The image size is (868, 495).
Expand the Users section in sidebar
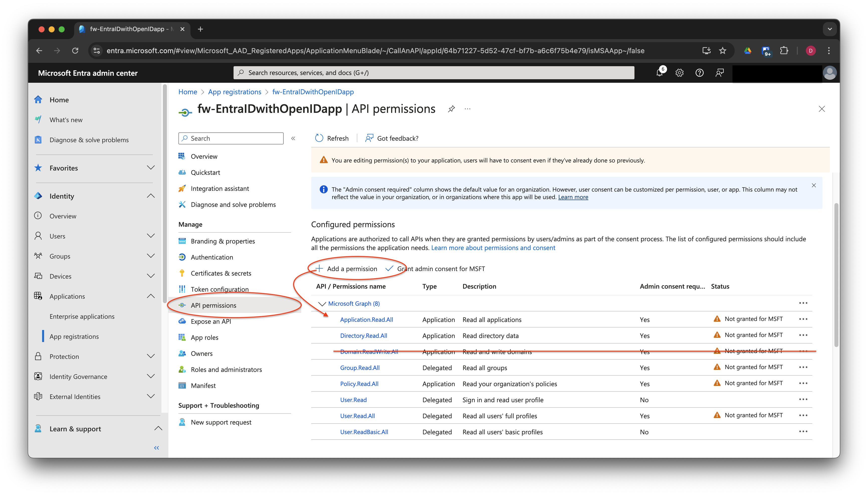coord(151,236)
